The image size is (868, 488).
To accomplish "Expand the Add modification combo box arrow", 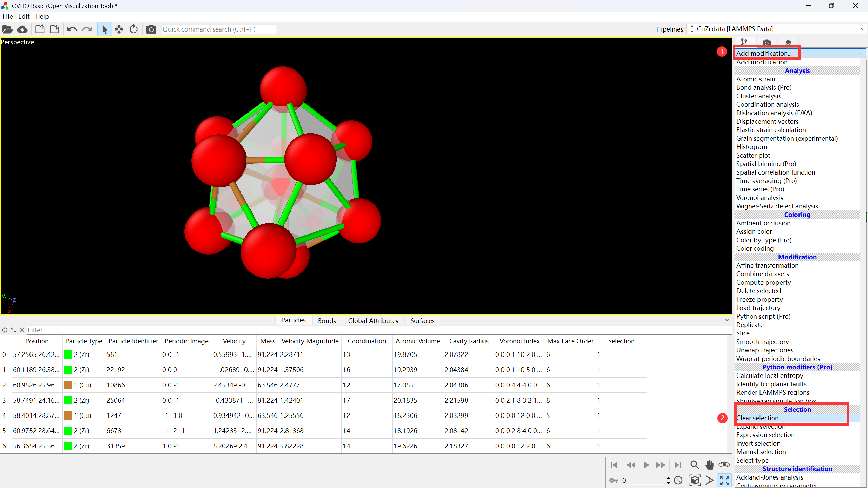I will tap(861, 53).
